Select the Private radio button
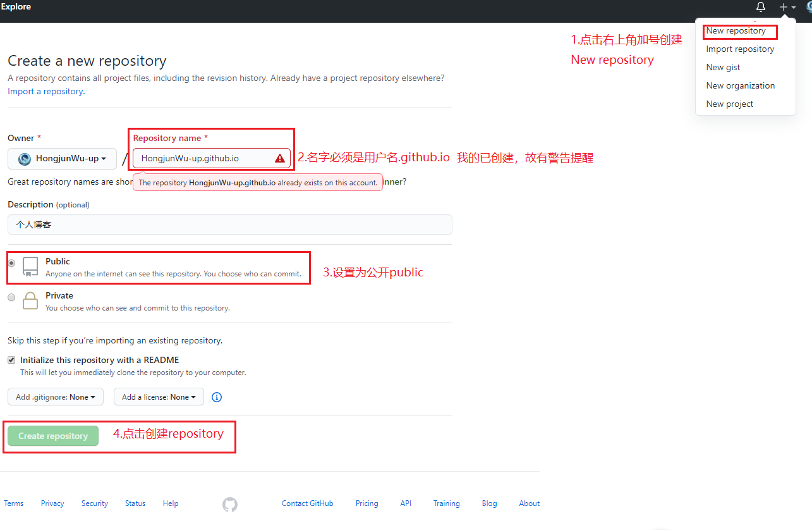 pos(11,297)
